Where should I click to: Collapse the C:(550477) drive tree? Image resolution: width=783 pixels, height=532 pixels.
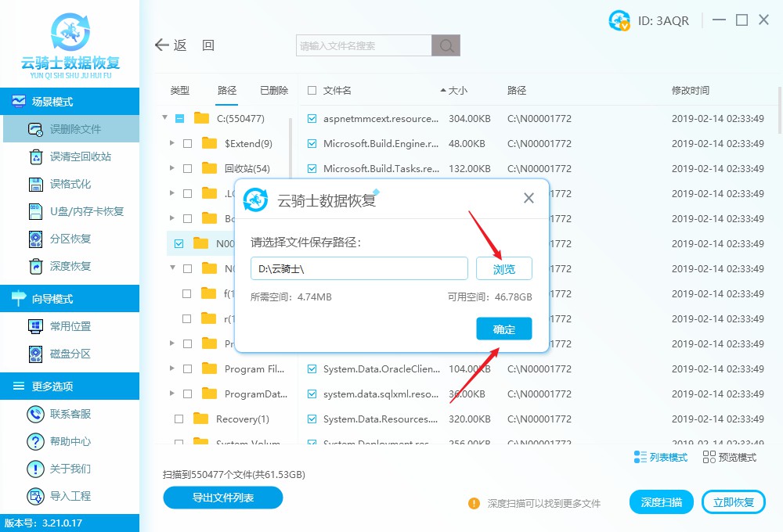[x=164, y=119]
